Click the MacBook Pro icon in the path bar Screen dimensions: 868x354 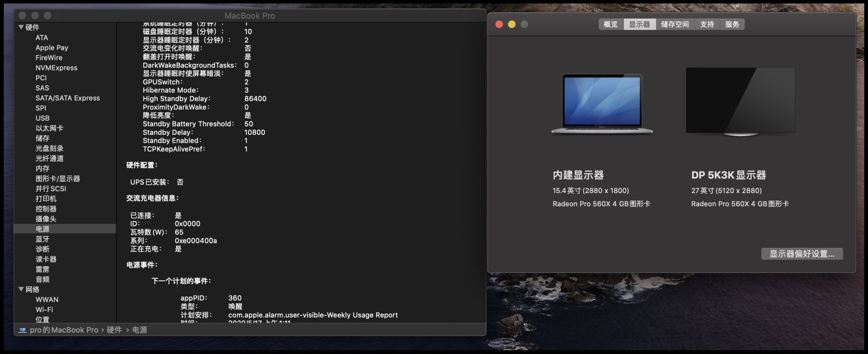[x=22, y=330]
